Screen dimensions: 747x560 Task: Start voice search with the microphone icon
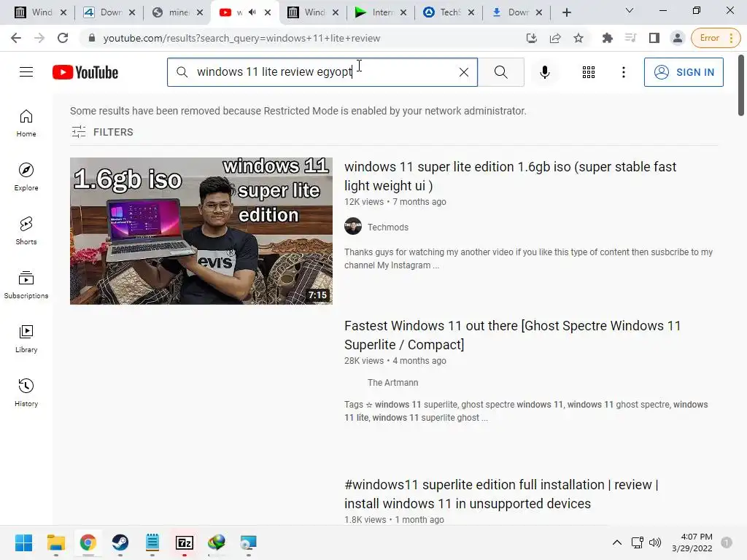click(x=544, y=72)
